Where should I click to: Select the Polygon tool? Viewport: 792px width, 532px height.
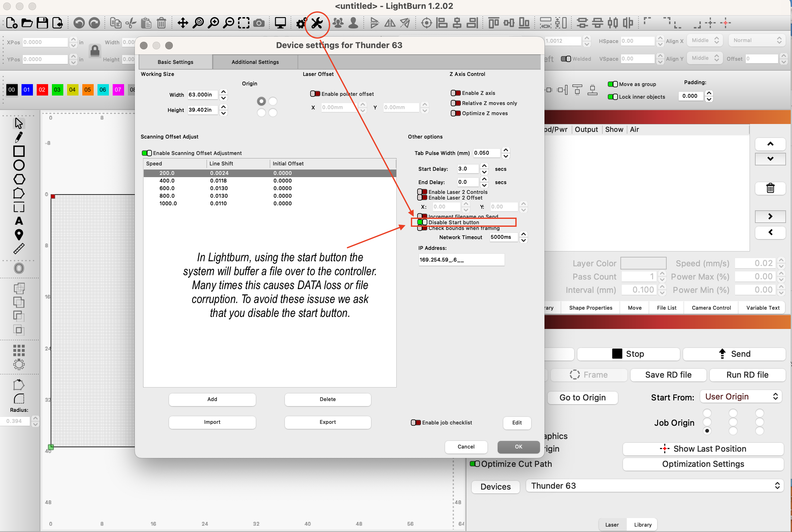pyautogui.click(x=19, y=179)
